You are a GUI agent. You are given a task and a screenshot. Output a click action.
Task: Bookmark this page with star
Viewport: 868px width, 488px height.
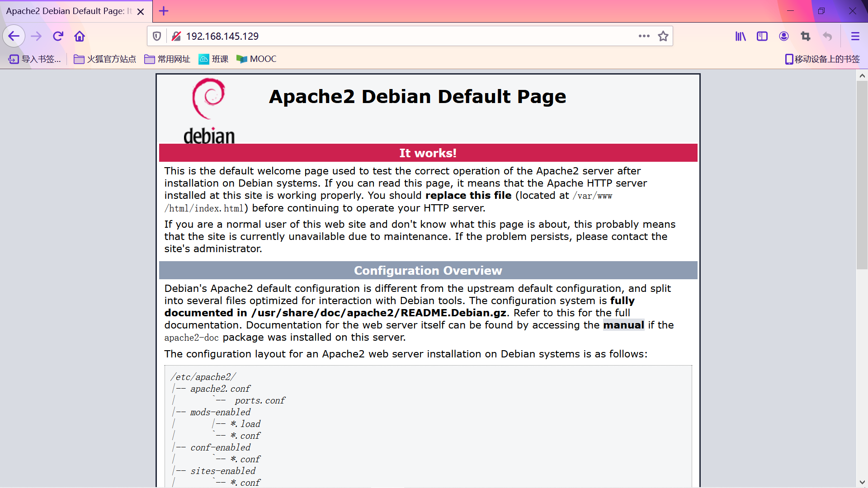point(663,36)
